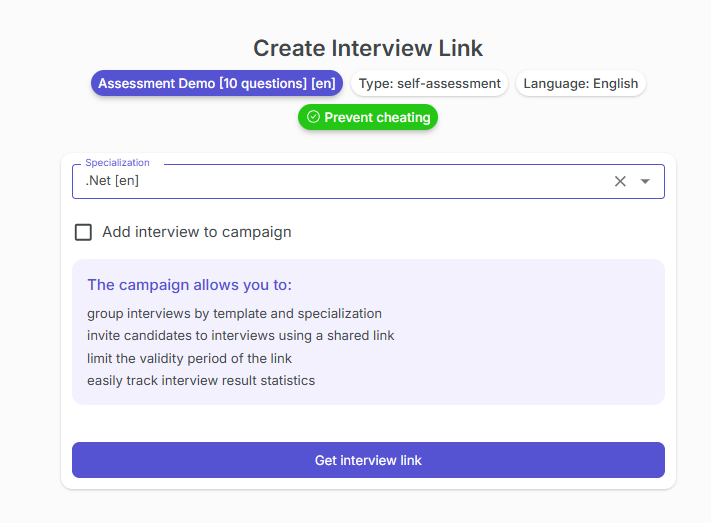This screenshot has width=711, height=523.
Task: Click the Create Interview Link heading
Action: tap(368, 48)
